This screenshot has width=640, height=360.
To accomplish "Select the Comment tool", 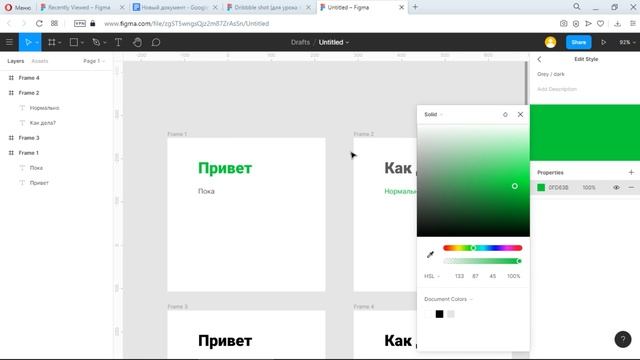I will point(156,42).
